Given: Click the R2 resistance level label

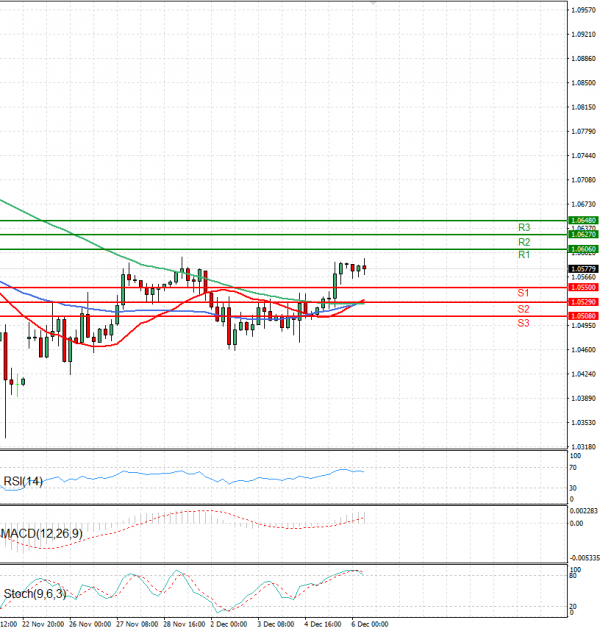Looking at the screenshot, I should pyautogui.click(x=523, y=242).
